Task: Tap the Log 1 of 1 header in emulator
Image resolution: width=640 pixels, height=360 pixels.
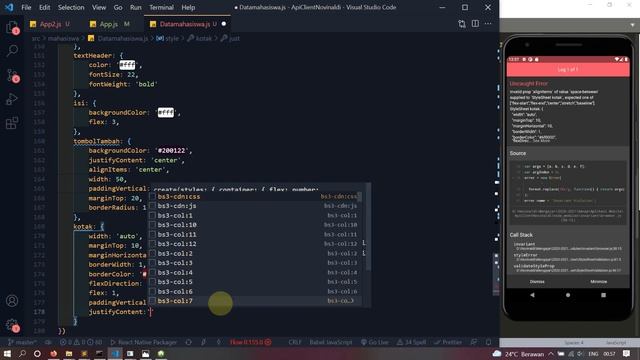Action: 568,69
